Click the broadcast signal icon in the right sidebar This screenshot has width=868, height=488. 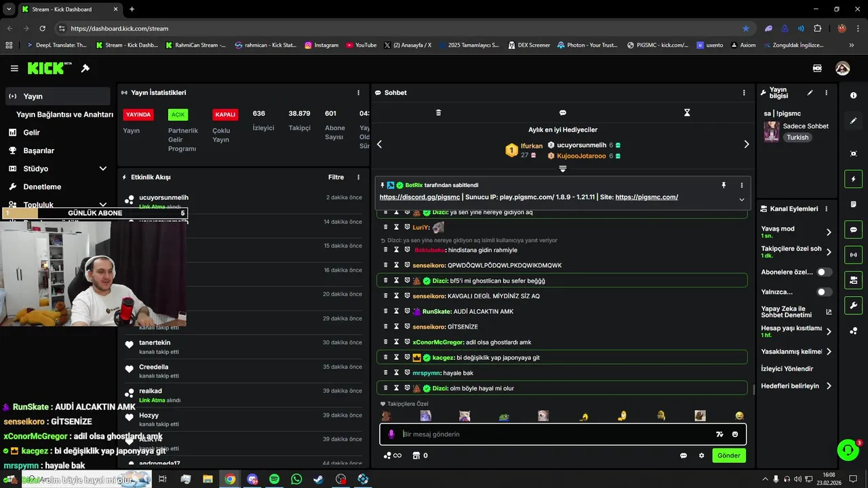853,255
